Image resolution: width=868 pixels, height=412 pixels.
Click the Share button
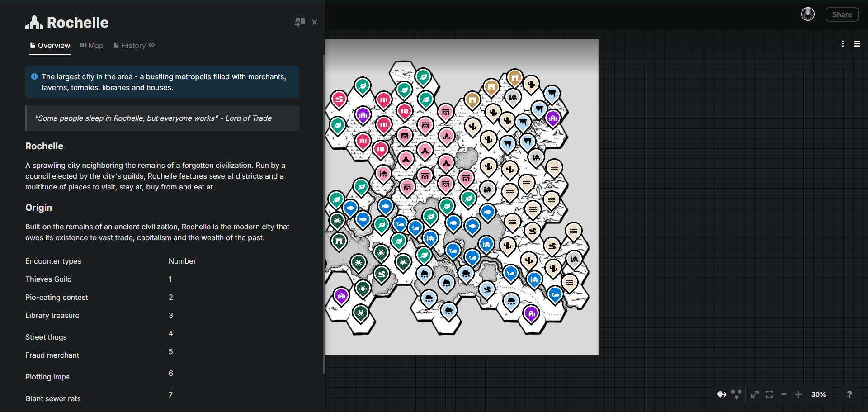(841, 14)
